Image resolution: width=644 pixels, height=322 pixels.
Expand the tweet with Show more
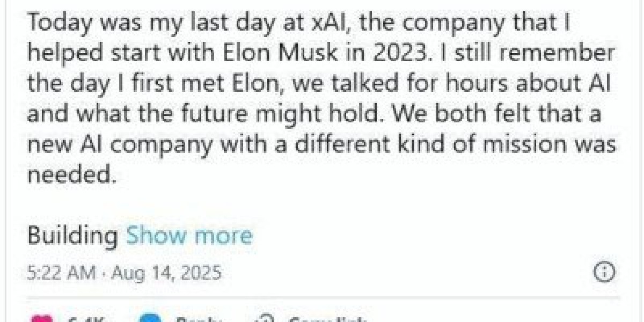click(189, 236)
